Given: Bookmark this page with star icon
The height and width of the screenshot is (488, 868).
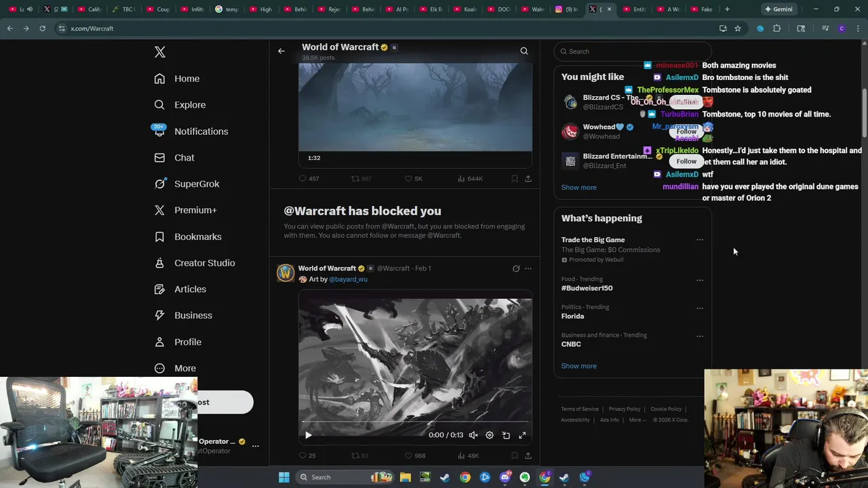Looking at the screenshot, I should click(x=738, y=28).
